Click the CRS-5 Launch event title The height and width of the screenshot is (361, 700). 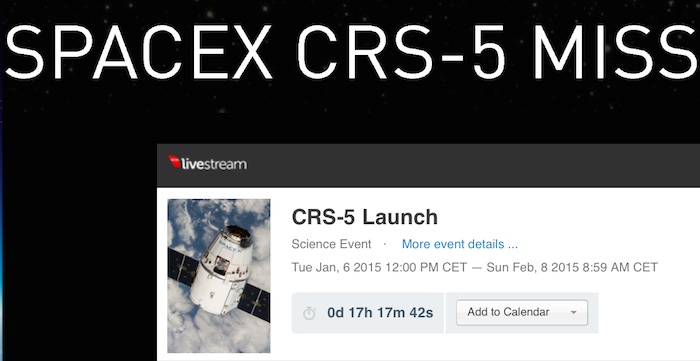click(365, 217)
